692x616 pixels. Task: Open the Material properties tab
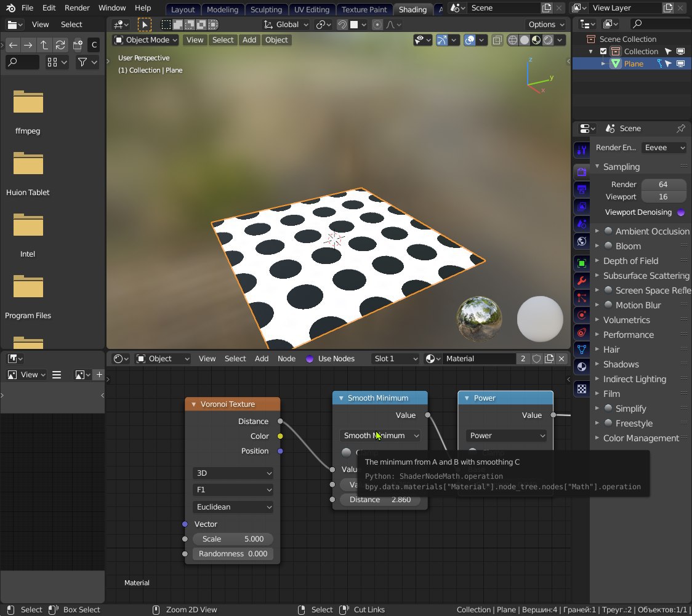(x=582, y=367)
